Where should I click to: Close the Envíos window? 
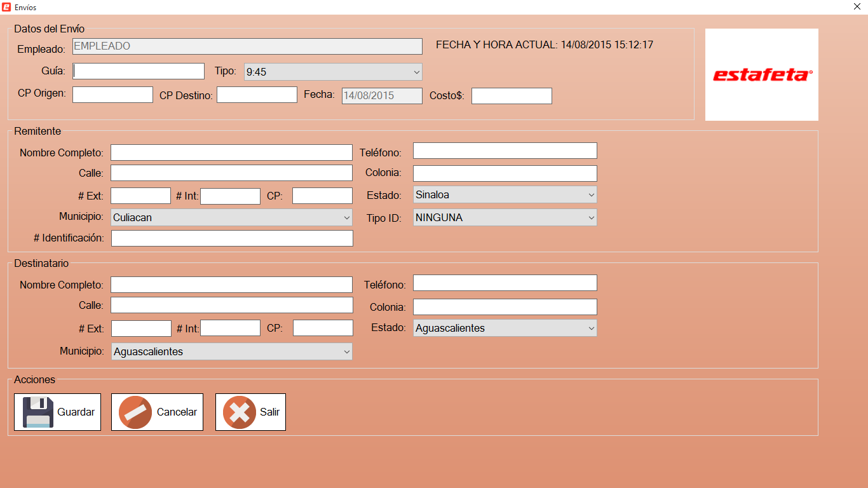857,7
